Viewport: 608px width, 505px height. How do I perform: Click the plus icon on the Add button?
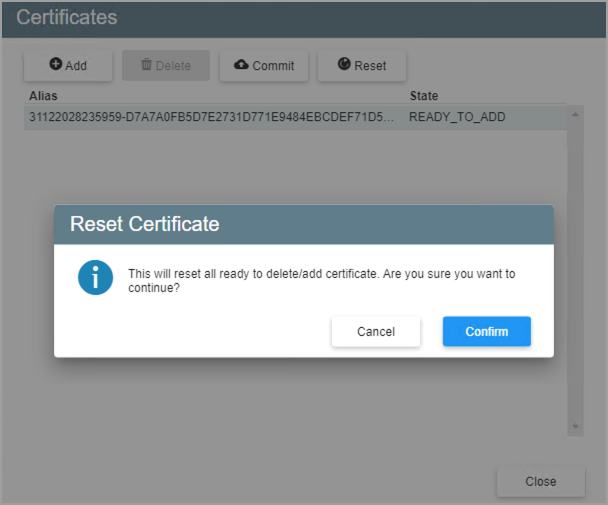point(56,65)
